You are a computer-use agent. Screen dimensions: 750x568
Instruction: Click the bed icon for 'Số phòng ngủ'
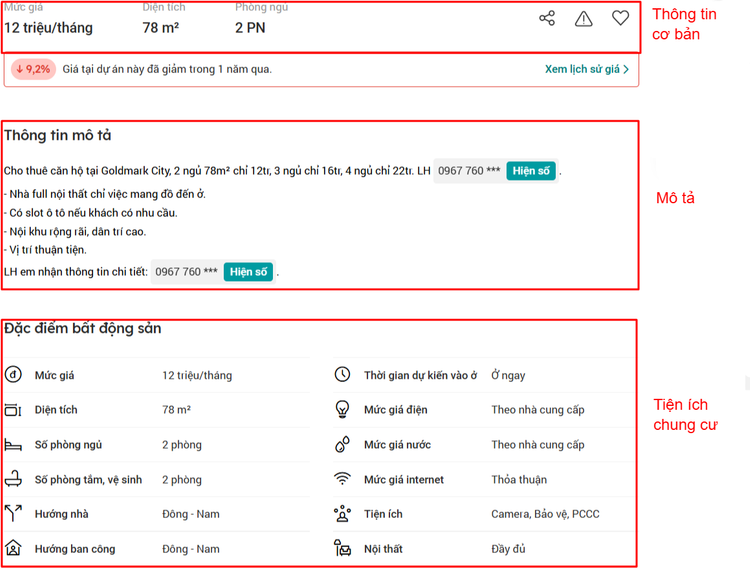pyautogui.click(x=13, y=445)
